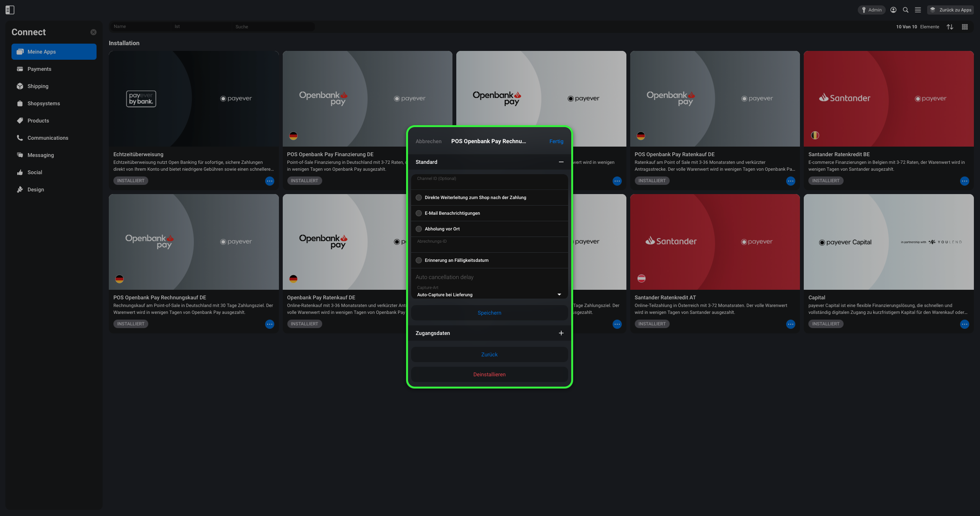Focus the Abrechnungs-ID field
Screen dimensions: 980x516
pos(490,245)
